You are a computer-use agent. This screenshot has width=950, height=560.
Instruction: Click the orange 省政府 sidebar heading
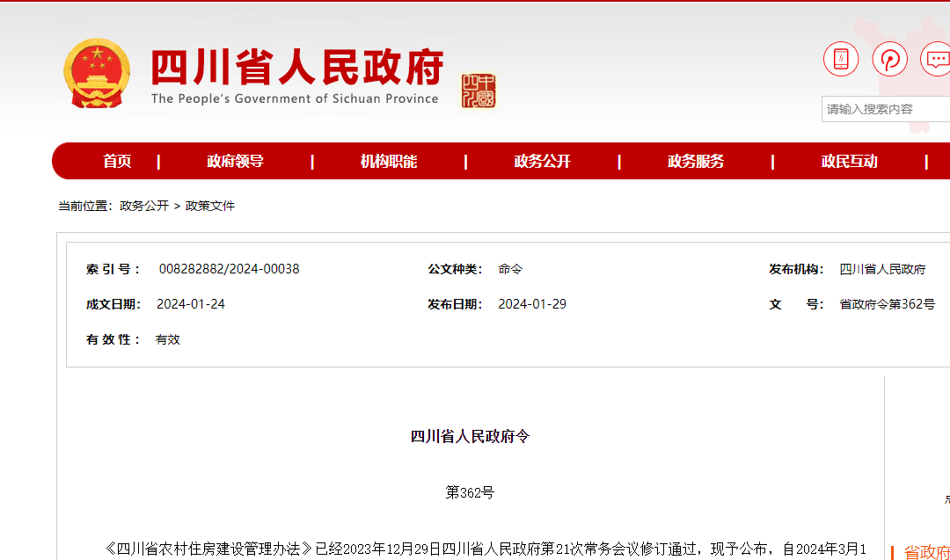(926, 552)
